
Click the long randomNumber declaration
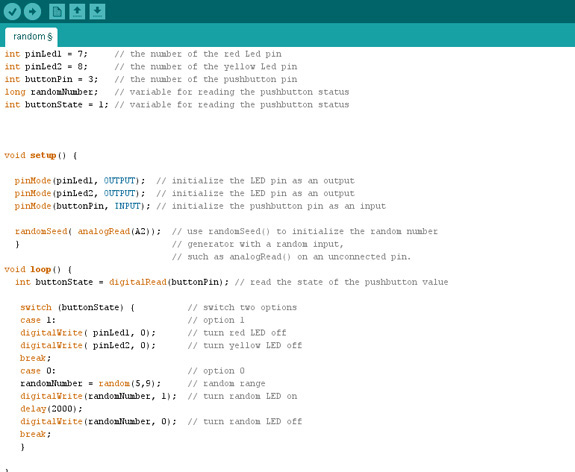[x=51, y=92]
